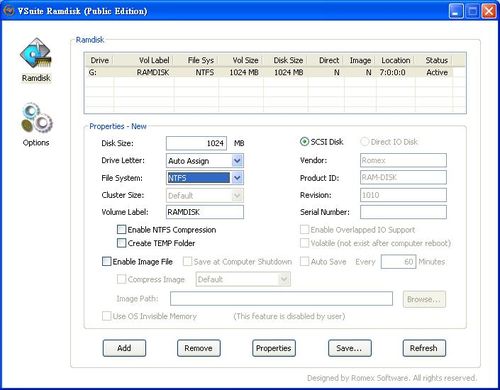
Task: Minimize the VSuite Ramdisk window
Action: pos(456,11)
